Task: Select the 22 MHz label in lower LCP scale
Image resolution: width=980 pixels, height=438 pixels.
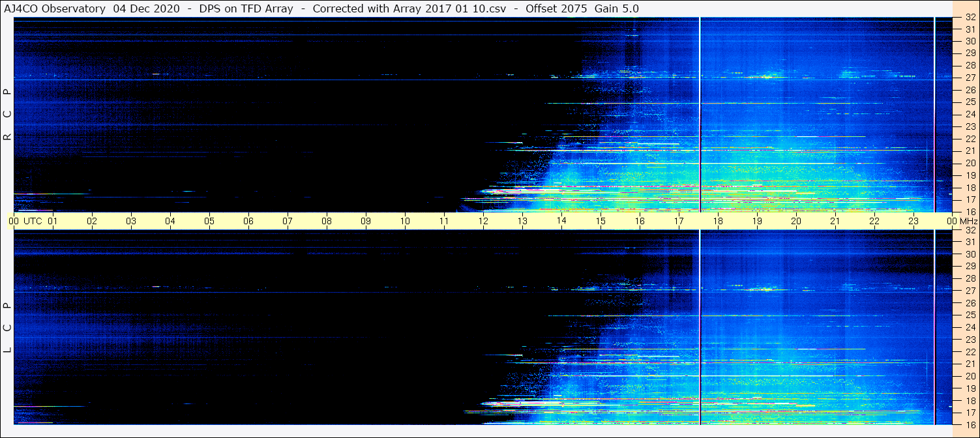Action: 970,352
